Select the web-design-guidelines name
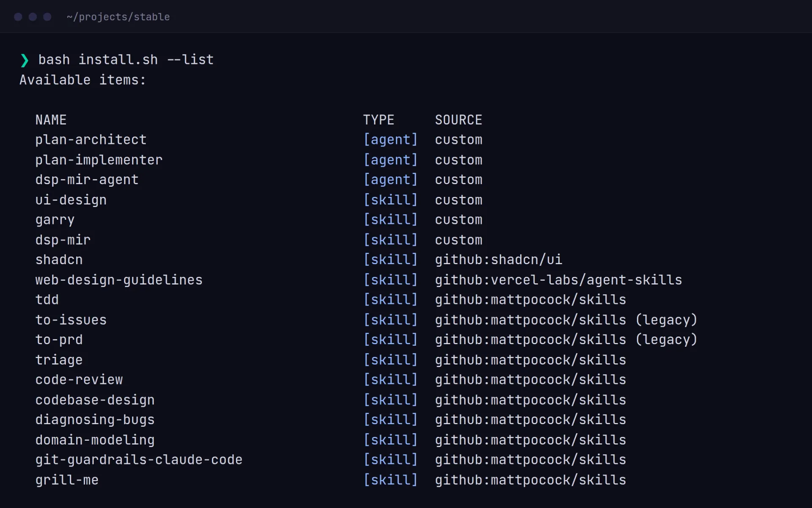 119,280
